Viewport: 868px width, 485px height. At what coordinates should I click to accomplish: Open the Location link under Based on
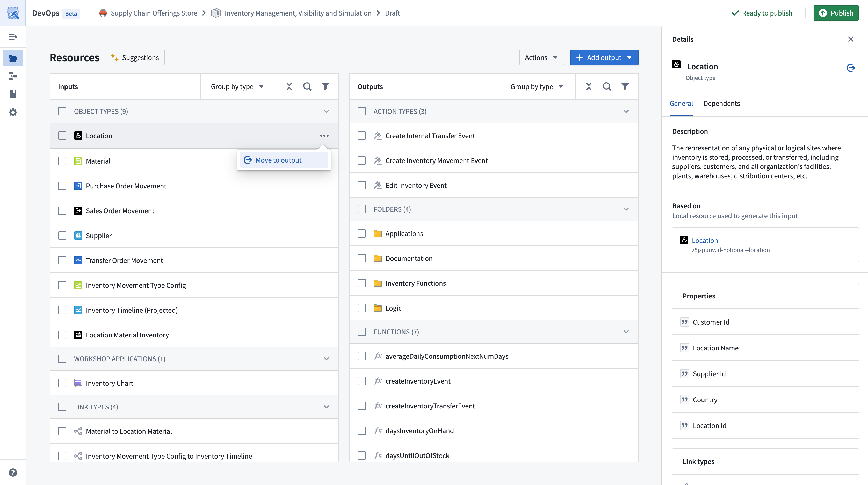[705, 240]
